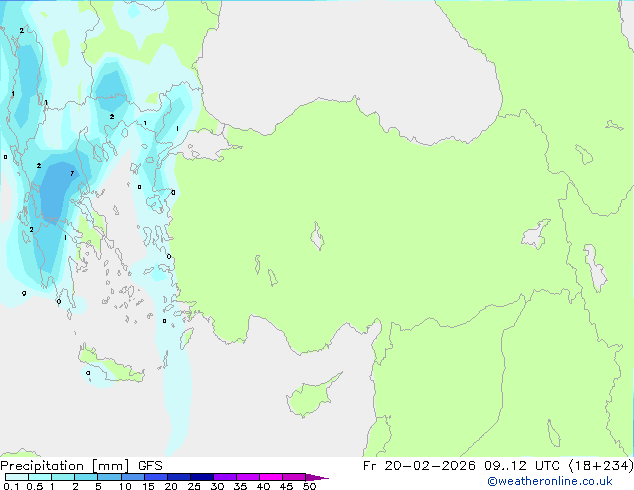634x490 pixels.
Task: Click the 1–2 mm legend swatch
Action: click(63, 477)
